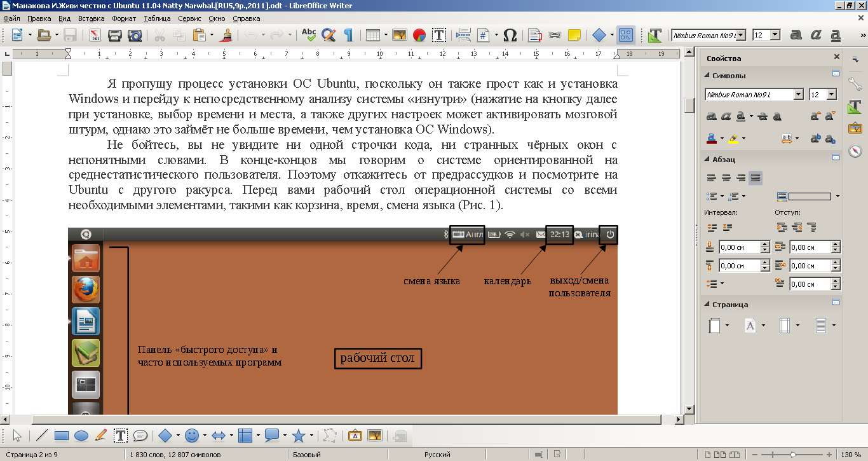Open the Формат menu
868x461 pixels.
[124, 18]
